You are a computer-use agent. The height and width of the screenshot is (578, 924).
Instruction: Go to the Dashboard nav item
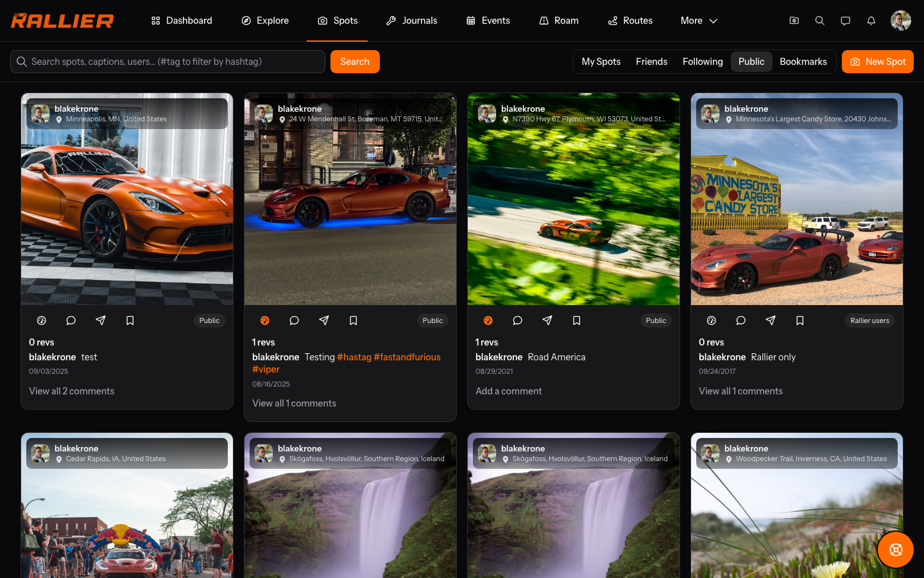click(x=182, y=21)
